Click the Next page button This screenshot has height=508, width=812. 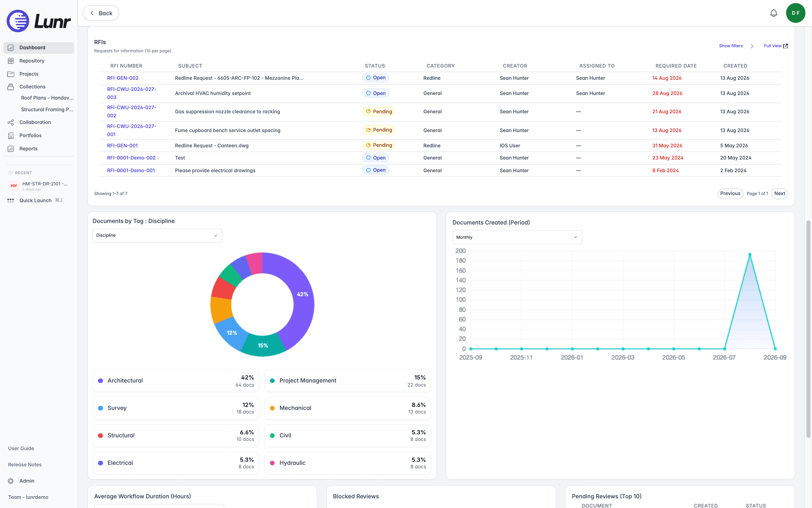coord(780,194)
